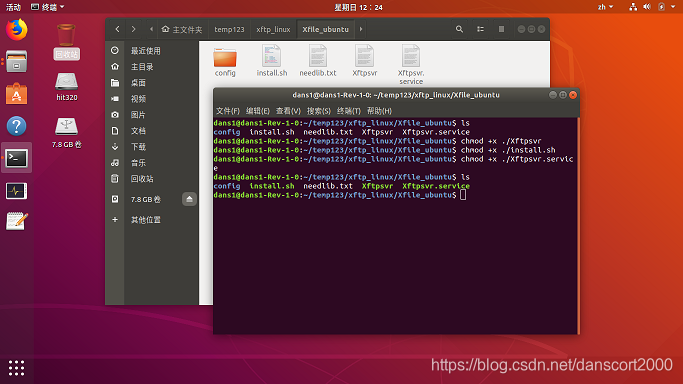The width and height of the screenshot is (683, 384).
Task: Open the clock showing 星期日 12:24
Action: [x=358, y=7]
